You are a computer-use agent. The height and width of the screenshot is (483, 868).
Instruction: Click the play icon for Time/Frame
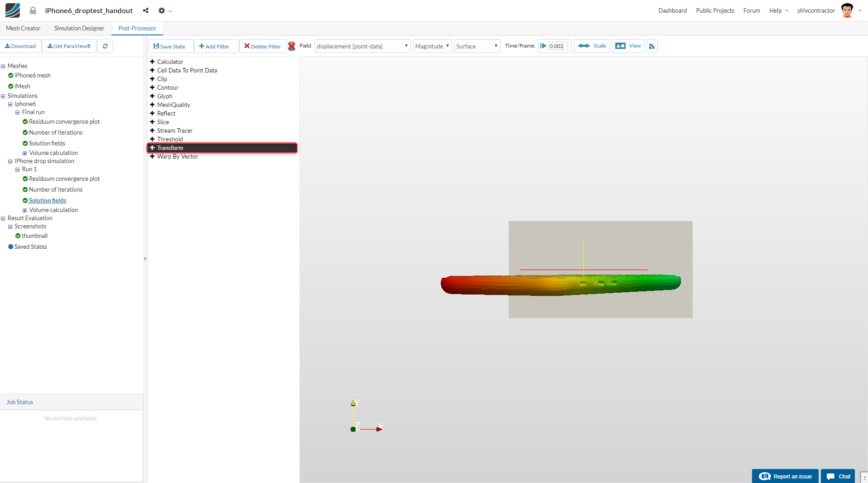coord(543,46)
